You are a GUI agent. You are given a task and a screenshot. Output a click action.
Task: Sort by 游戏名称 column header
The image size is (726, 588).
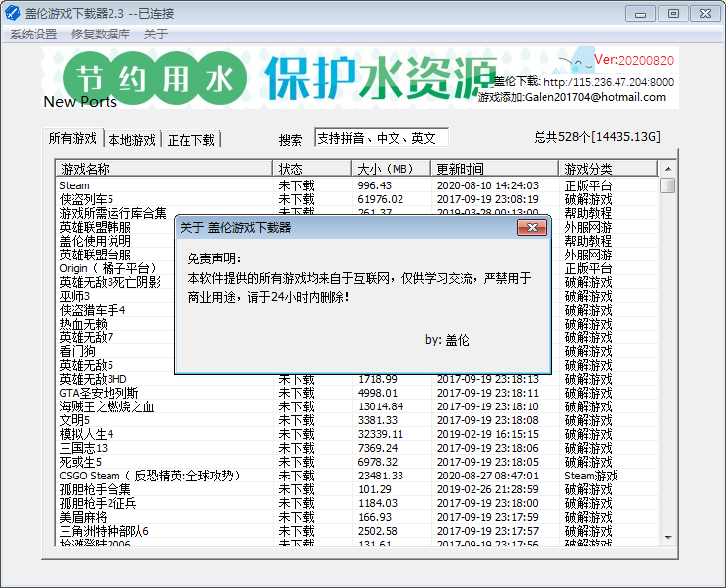coord(165,169)
